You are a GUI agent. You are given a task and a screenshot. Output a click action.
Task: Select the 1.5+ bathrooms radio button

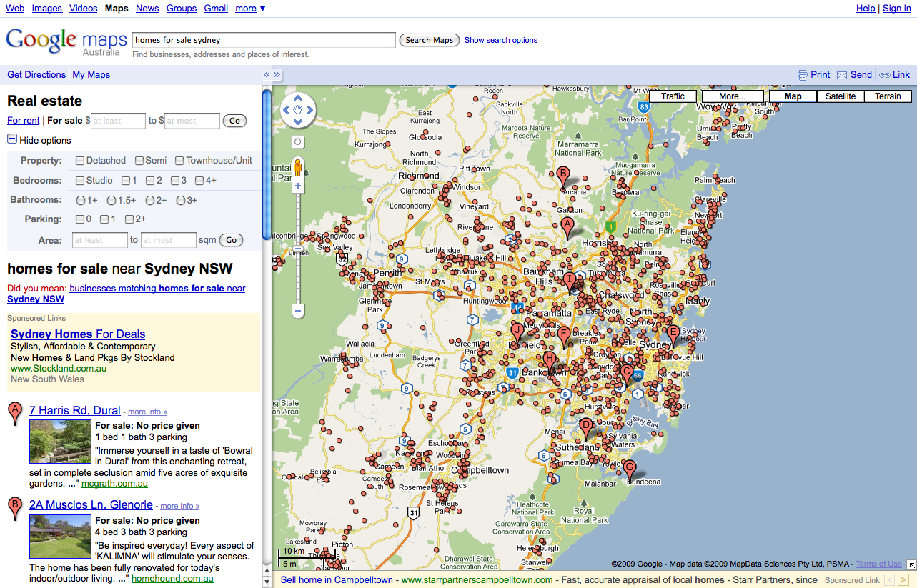pyautogui.click(x=111, y=200)
